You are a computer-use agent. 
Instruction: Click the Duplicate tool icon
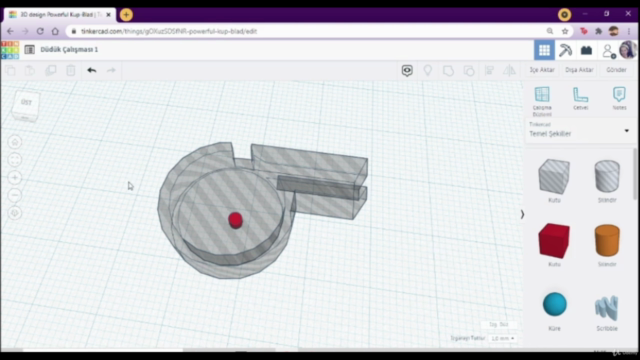(51, 70)
